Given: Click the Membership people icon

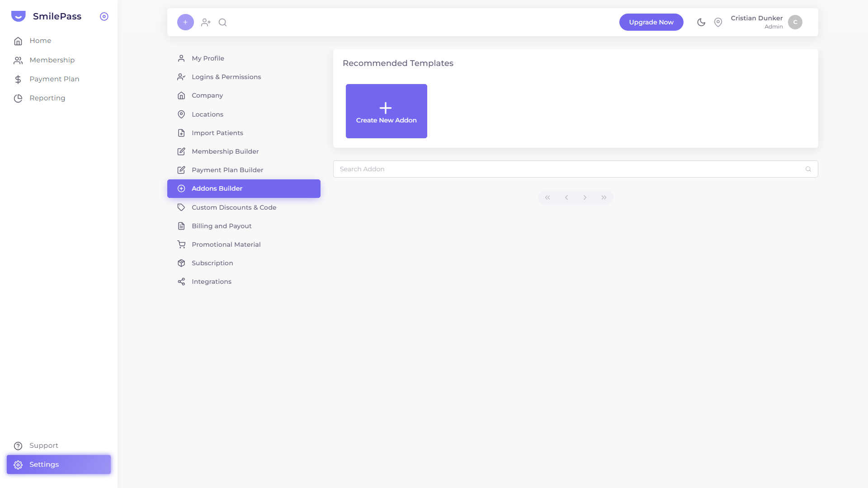Looking at the screenshot, I should 18,60.
